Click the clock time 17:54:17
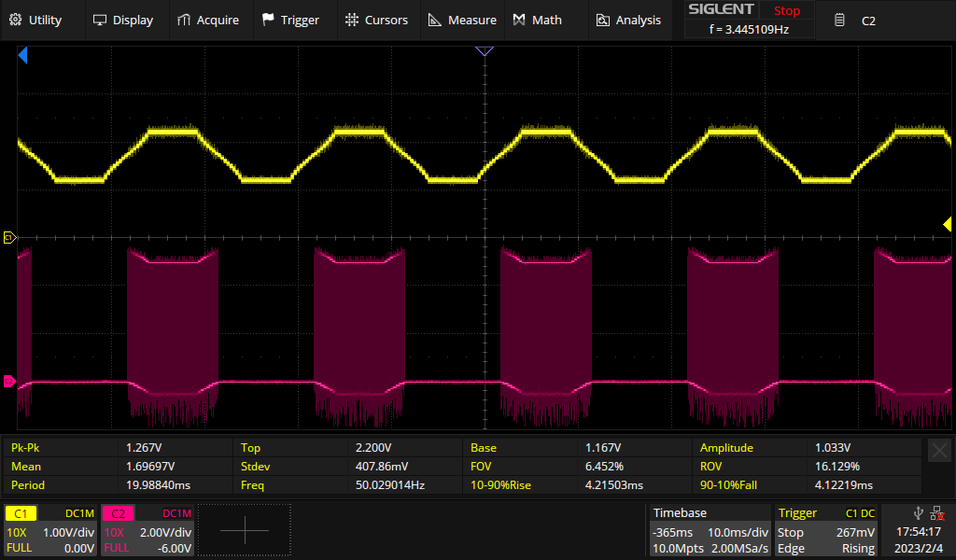This screenshot has width=956, height=560. (x=919, y=532)
